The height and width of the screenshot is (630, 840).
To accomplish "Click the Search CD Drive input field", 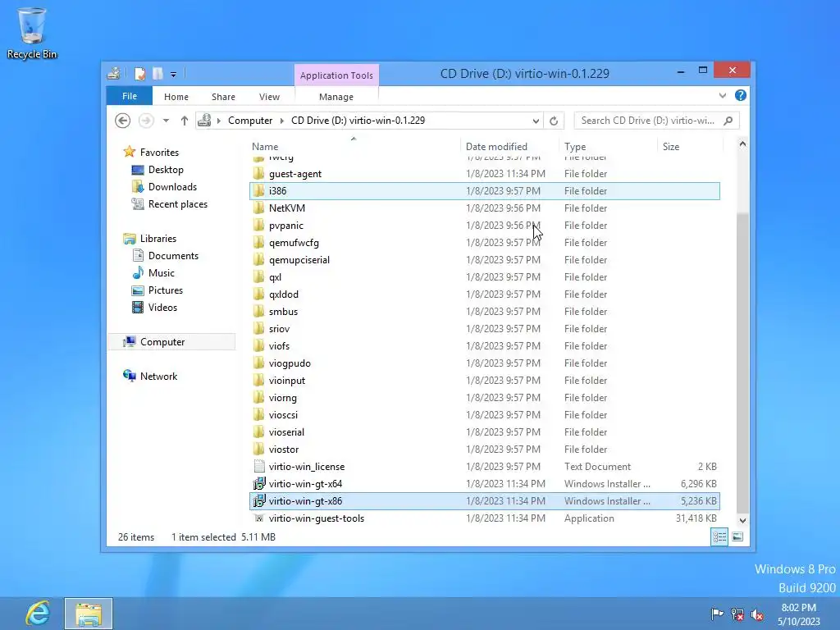I will [648, 121].
